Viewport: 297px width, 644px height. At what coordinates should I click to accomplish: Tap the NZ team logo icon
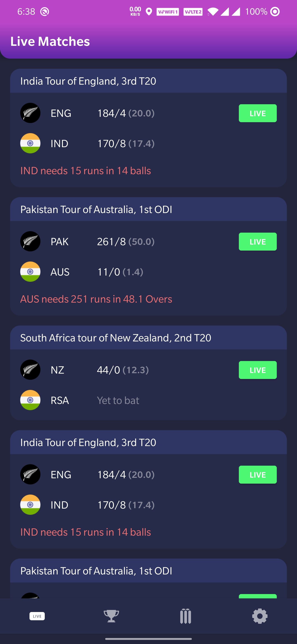tap(30, 370)
